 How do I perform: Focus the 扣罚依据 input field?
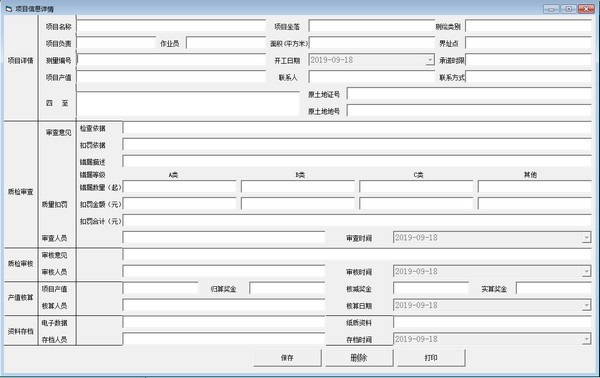click(357, 145)
